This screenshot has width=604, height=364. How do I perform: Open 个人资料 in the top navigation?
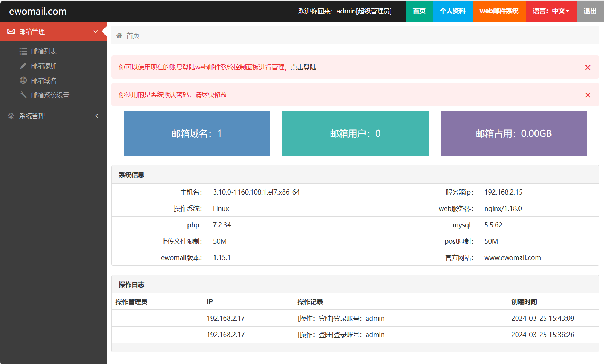pyautogui.click(x=452, y=11)
